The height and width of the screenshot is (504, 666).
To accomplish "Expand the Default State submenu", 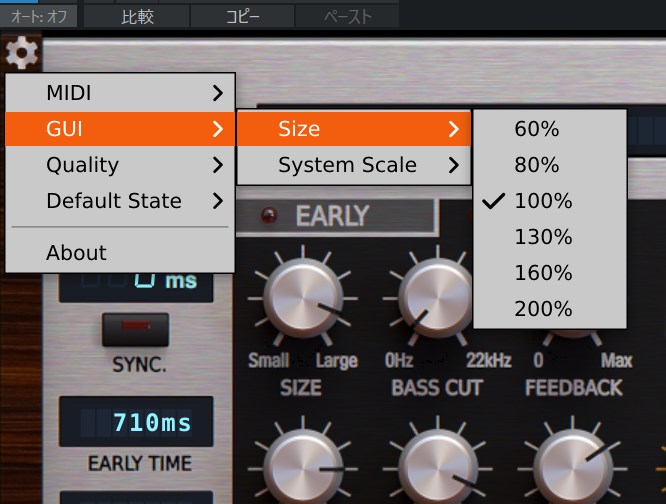I will [120, 201].
